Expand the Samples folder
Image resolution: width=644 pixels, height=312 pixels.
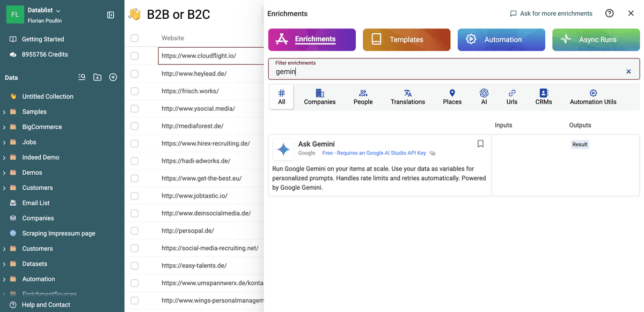pos(4,112)
